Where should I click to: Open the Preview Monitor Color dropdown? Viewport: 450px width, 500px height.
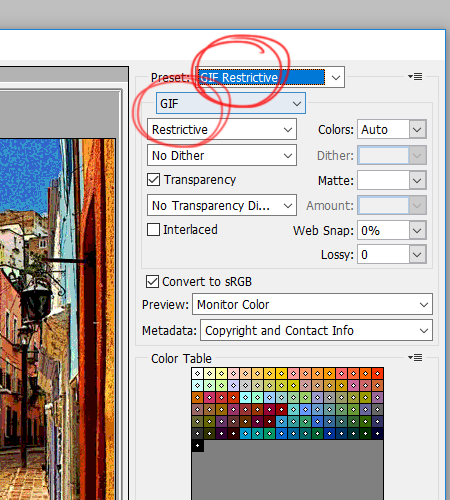(x=312, y=304)
